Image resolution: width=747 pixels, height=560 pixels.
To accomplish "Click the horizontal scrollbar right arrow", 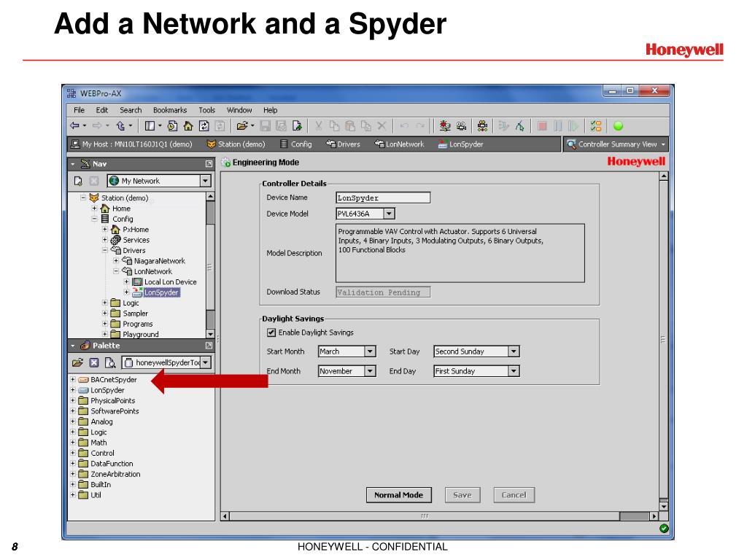I will click(x=654, y=516).
